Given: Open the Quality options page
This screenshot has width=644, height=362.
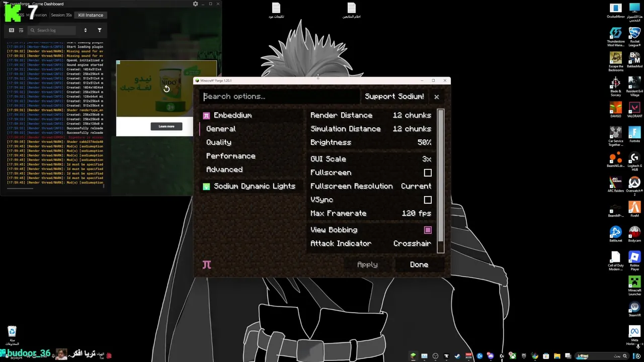Looking at the screenshot, I should tap(219, 142).
